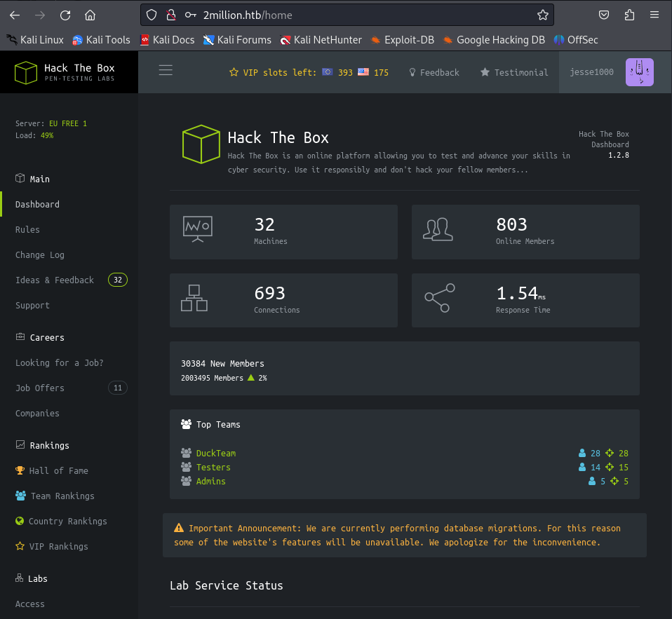Click inside the address bar
The height and width of the screenshot is (619, 672).
[316, 15]
